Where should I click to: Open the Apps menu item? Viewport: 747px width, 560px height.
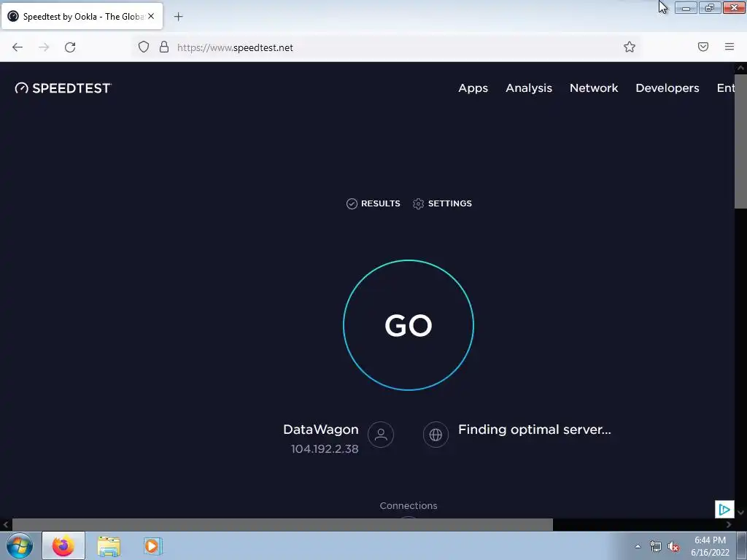[x=473, y=88]
